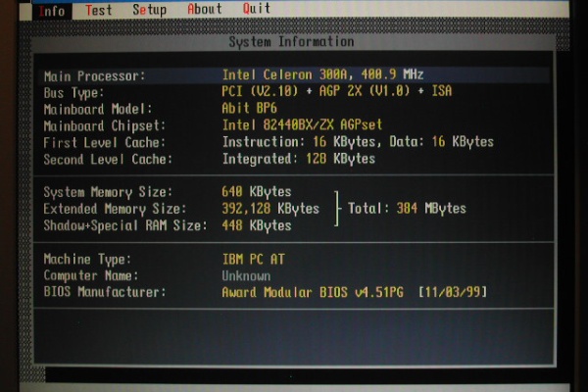The width and height of the screenshot is (588, 392).
Task: Select the Instruction: 16 KBytes value
Action: 299,142
